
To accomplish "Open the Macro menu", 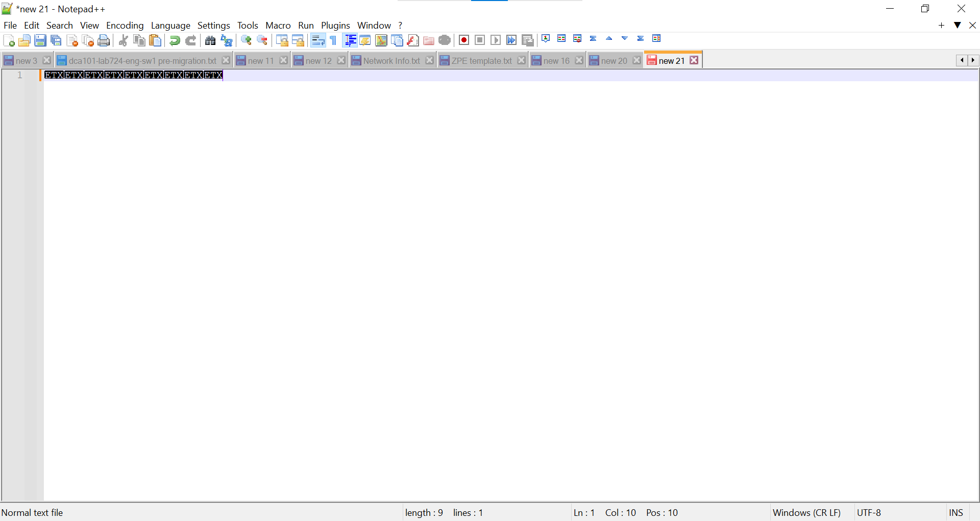I will pos(278,25).
